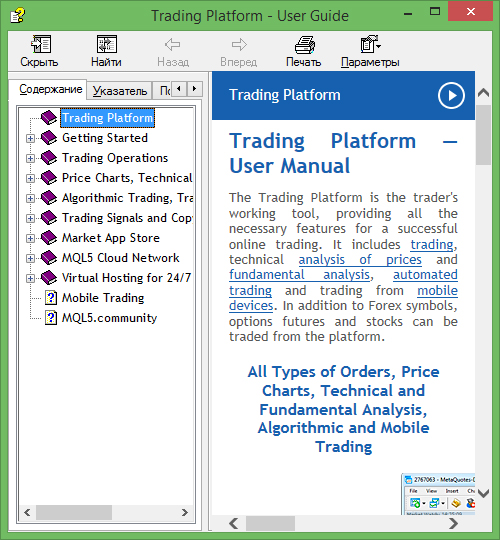Image resolution: width=500 pixels, height=540 pixels.
Task: Select the Mobile Trading topic
Action: [x=103, y=298]
